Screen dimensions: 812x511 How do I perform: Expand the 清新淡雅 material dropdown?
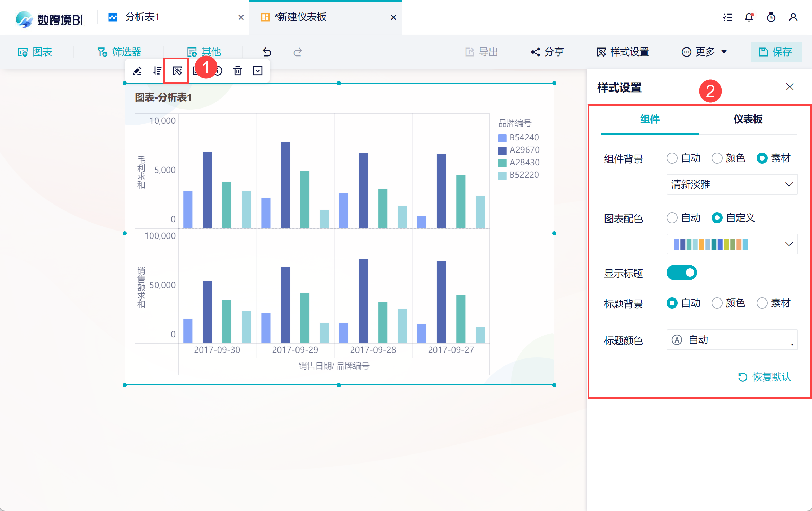732,184
